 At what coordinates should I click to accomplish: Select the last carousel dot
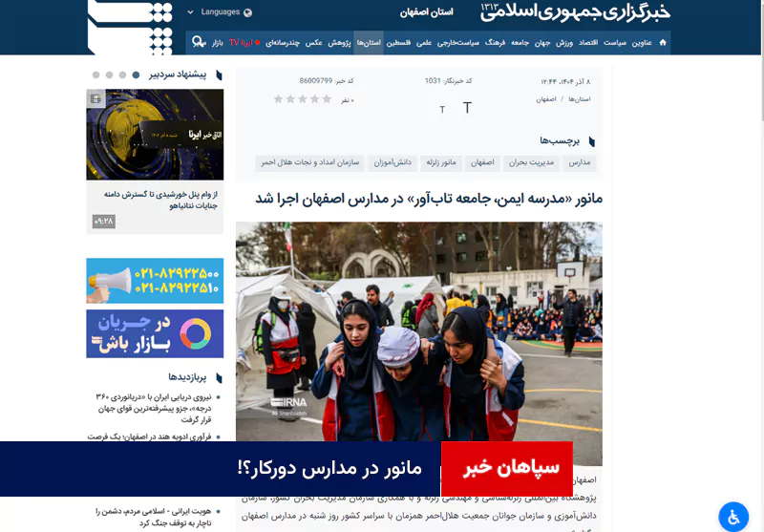click(96, 74)
